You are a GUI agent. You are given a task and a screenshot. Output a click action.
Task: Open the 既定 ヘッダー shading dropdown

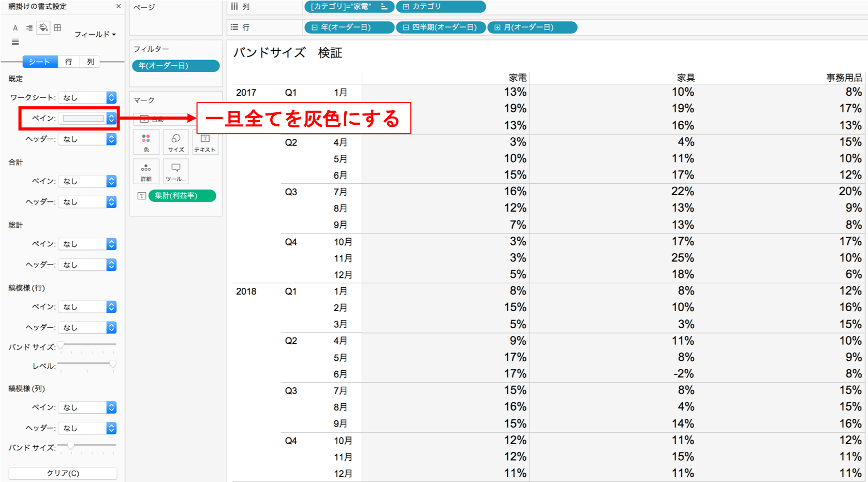(x=87, y=139)
